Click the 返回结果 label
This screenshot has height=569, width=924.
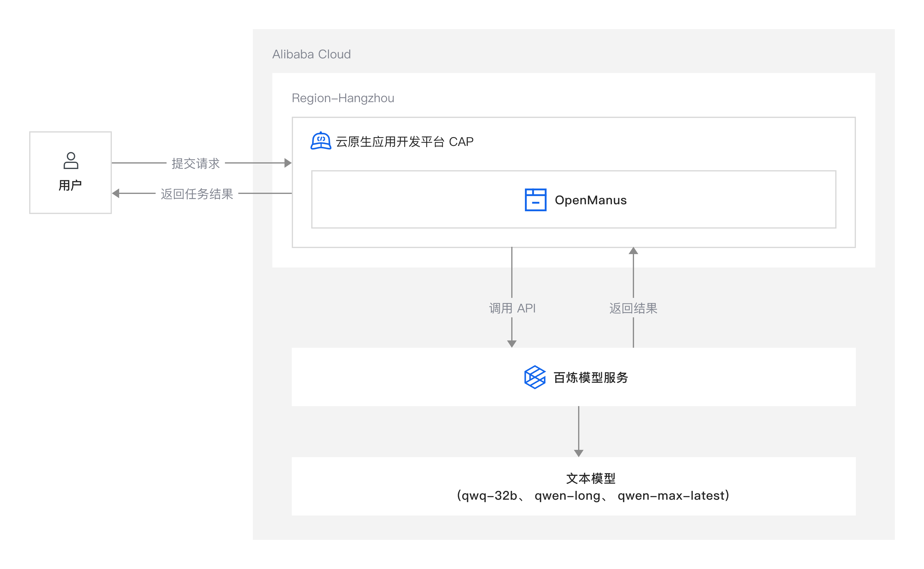tap(633, 308)
